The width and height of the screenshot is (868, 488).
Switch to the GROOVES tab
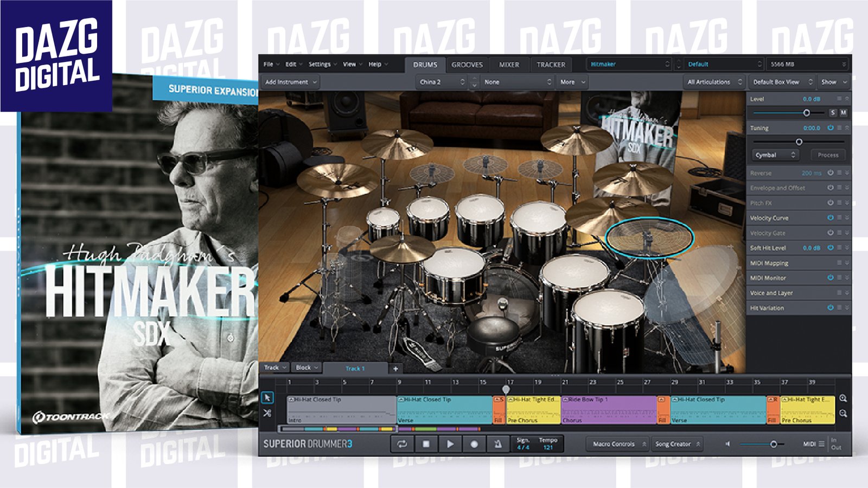point(467,65)
